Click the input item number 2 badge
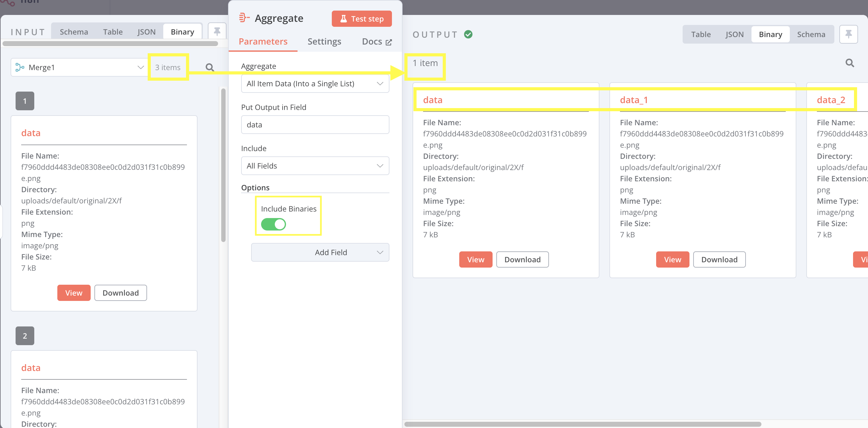Screen dimensions: 868x428 [25, 336]
